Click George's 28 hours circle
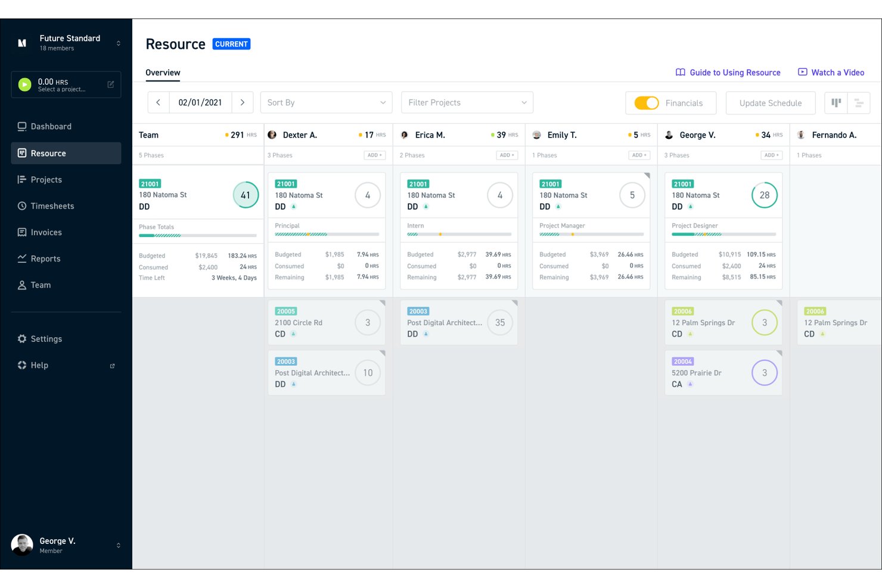Viewport: 882px width, 588px height. coord(765,195)
